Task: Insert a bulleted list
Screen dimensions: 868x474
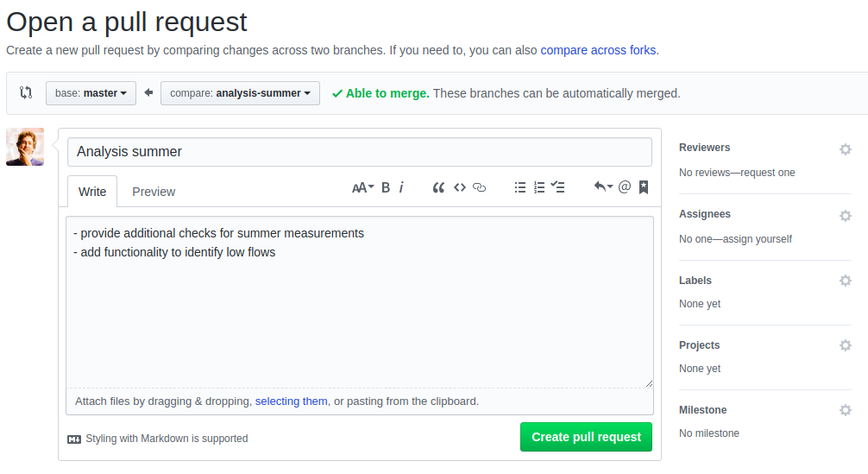Action: pos(520,187)
